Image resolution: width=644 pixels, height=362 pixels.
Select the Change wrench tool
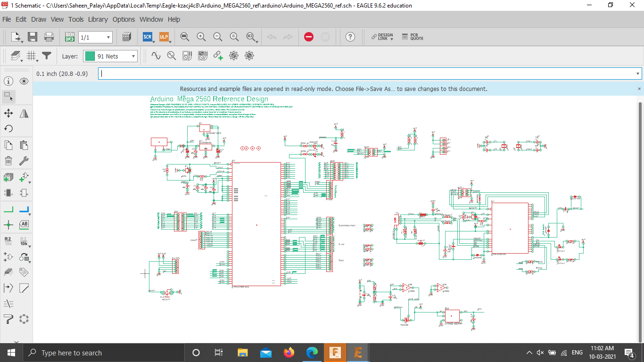tap(24, 161)
